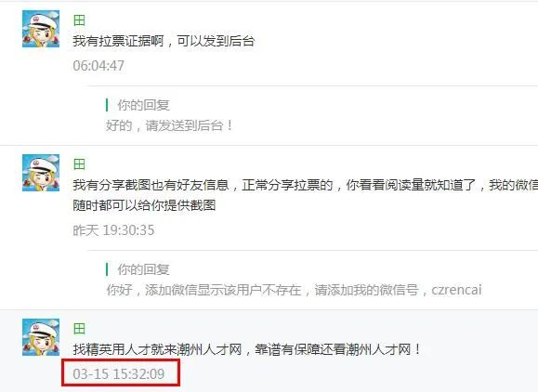This screenshot has width=538, height=392.
Task: Click 你的回复 label above the czrencai reply
Action: (x=143, y=269)
